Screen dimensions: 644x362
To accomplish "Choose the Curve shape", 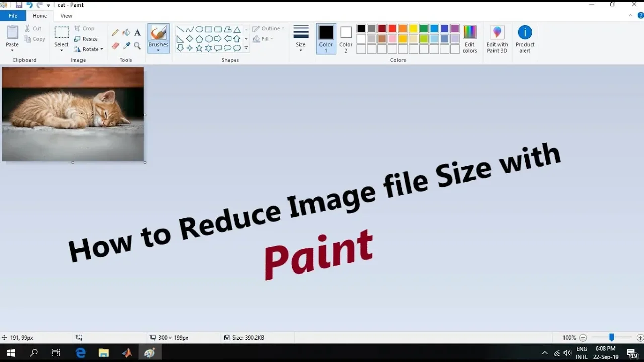I will point(190,29).
